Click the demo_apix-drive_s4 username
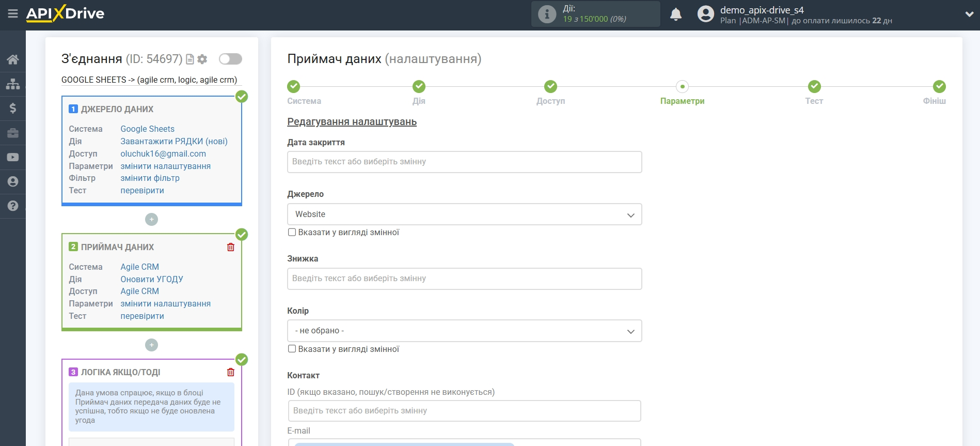Screen dimensions: 980x446 pos(762,10)
